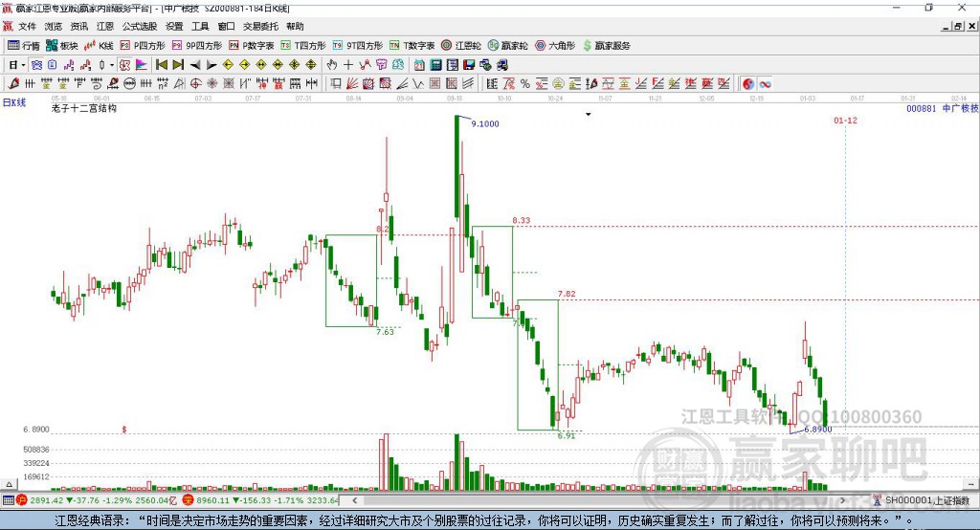This screenshot has height=530, width=980.
Task: Jump to first bar icon
Action: (x=161, y=65)
